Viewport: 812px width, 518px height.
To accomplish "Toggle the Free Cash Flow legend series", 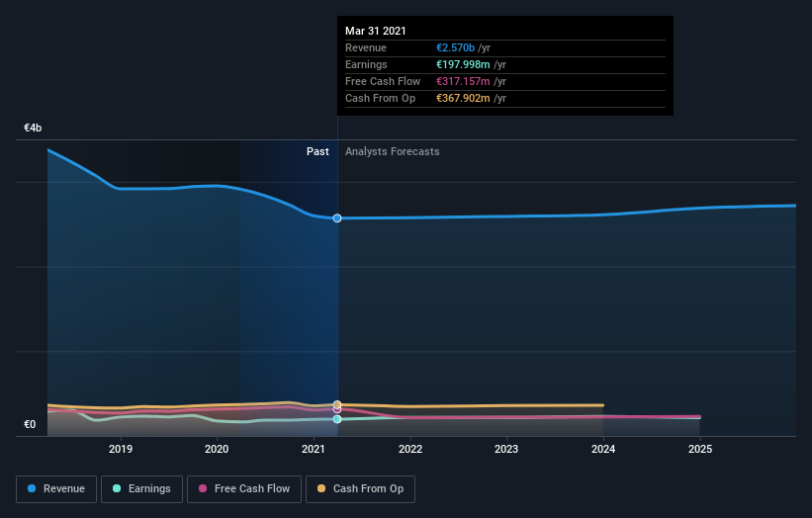I will 244,489.
